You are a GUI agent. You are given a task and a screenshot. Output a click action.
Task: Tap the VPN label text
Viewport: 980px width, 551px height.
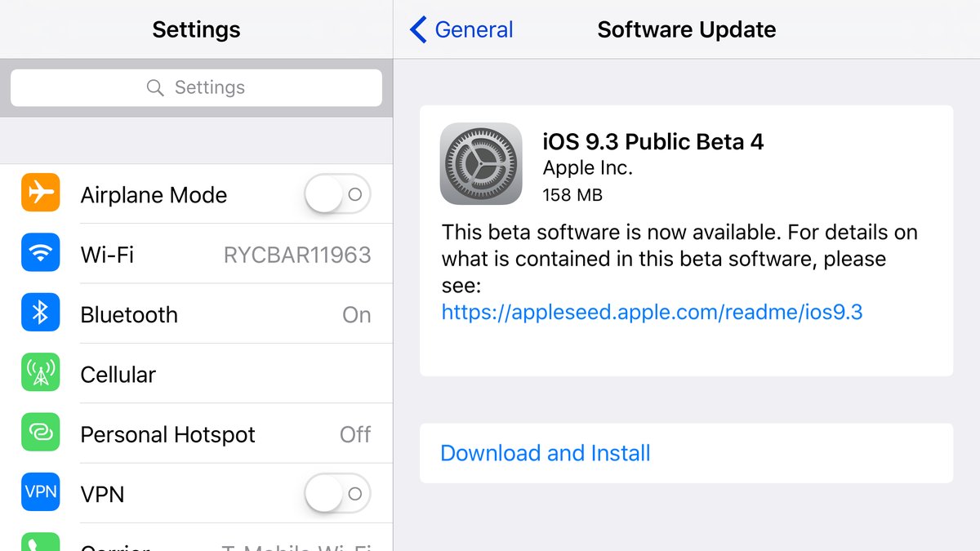[x=102, y=495]
